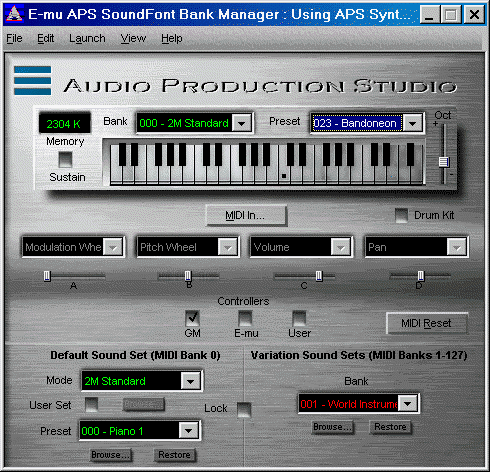Screen dimensions: 490x472
Task: Toggle the Lock checkbox
Action: [x=244, y=409]
